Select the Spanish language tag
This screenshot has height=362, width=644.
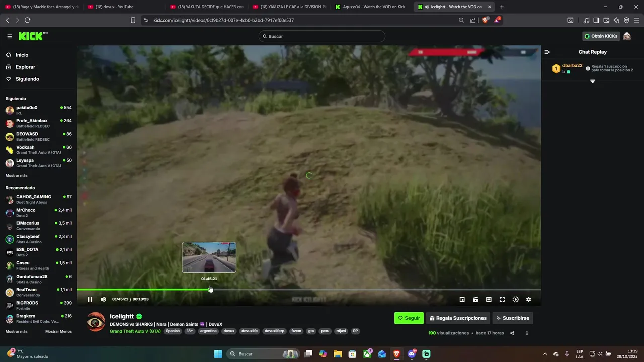173,331
